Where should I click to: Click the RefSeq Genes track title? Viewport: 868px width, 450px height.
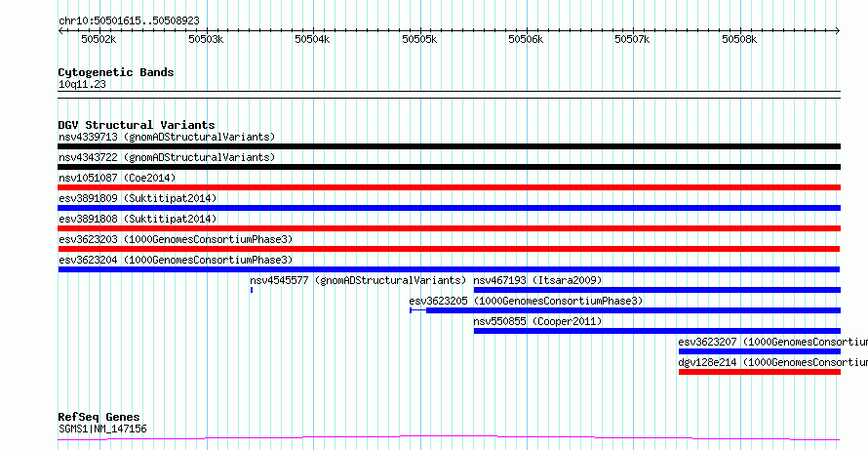pyautogui.click(x=99, y=417)
